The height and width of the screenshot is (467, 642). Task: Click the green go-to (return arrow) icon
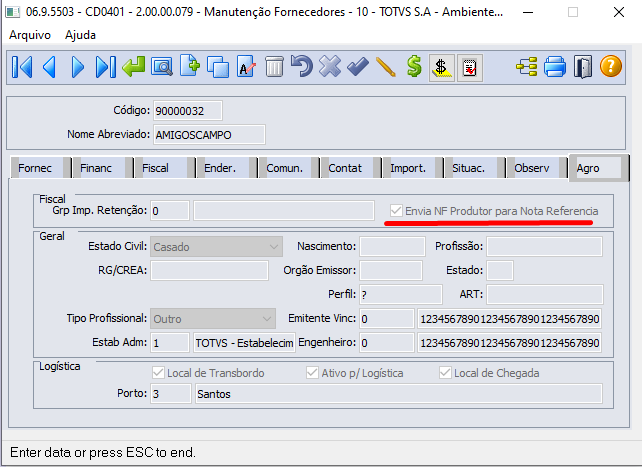click(x=133, y=67)
